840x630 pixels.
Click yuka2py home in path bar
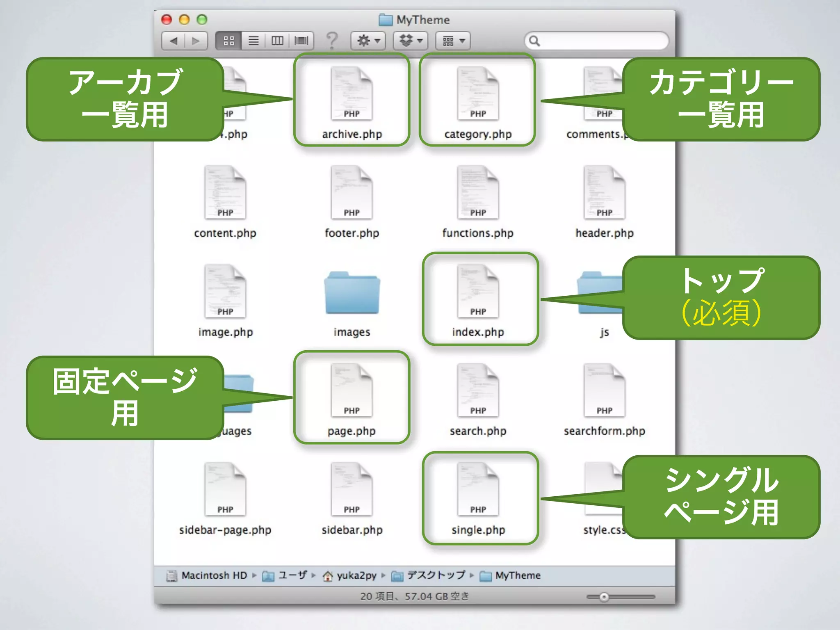(356, 575)
